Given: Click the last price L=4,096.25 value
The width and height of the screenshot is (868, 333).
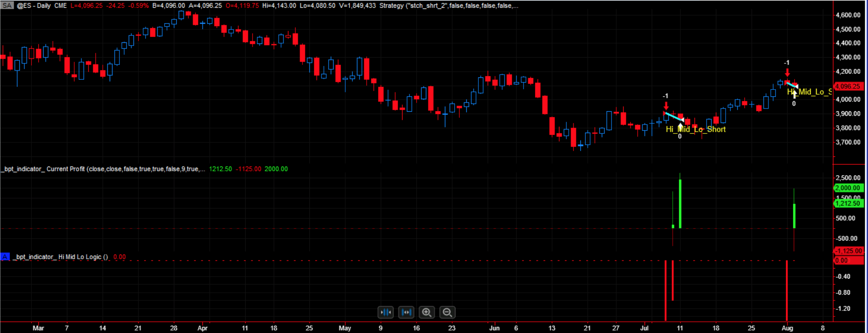Looking at the screenshot, I should pyautogui.click(x=87, y=6).
